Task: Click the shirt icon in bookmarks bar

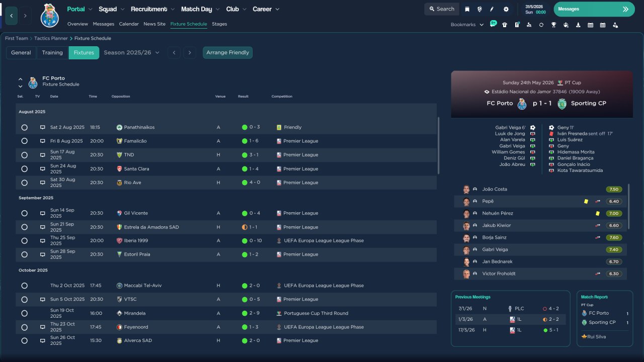Action: 505,25
